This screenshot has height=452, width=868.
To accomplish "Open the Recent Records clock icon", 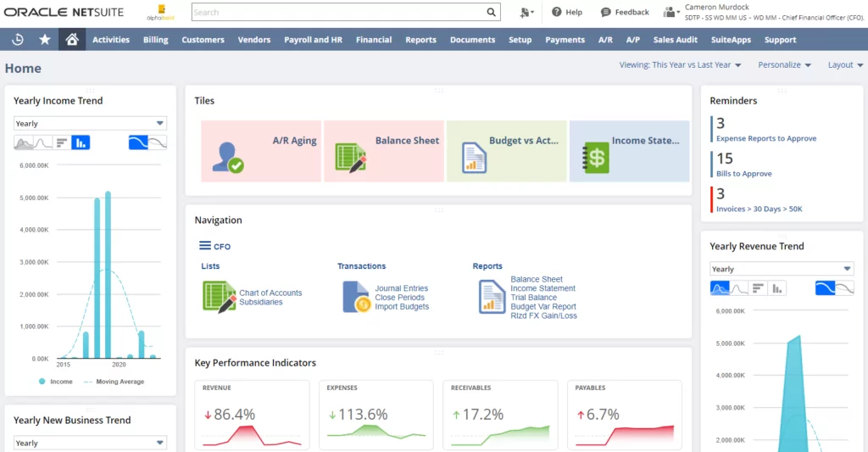I will click(18, 39).
